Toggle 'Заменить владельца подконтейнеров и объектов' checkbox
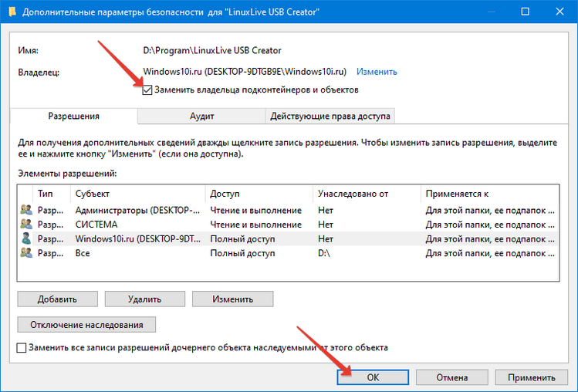The width and height of the screenshot is (578, 392). tap(147, 90)
